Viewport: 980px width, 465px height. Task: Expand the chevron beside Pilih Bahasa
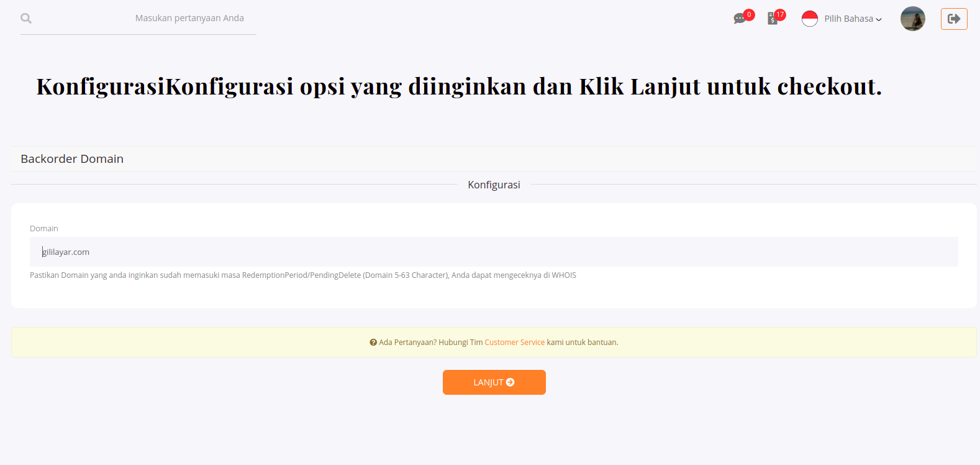coord(879,20)
